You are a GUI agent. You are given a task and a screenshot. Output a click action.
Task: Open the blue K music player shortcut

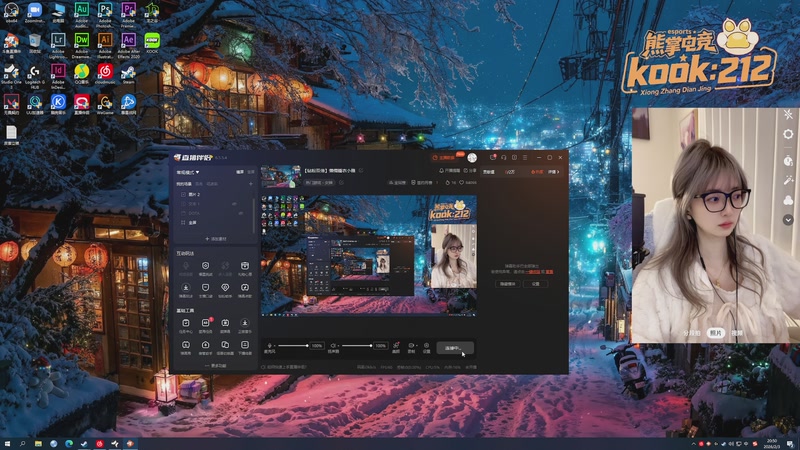click(58, 102)
